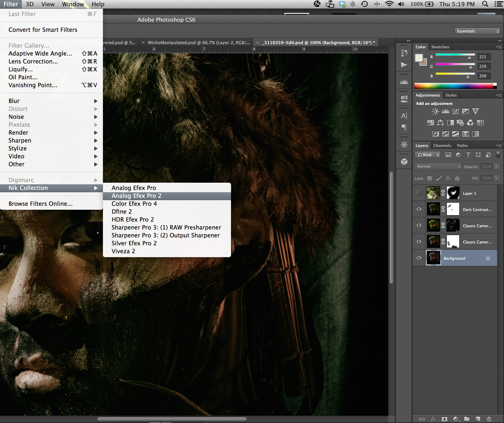The image size is (504, 423).
Task: Add a Color Balance adjustment
Action: click(440, 123)
